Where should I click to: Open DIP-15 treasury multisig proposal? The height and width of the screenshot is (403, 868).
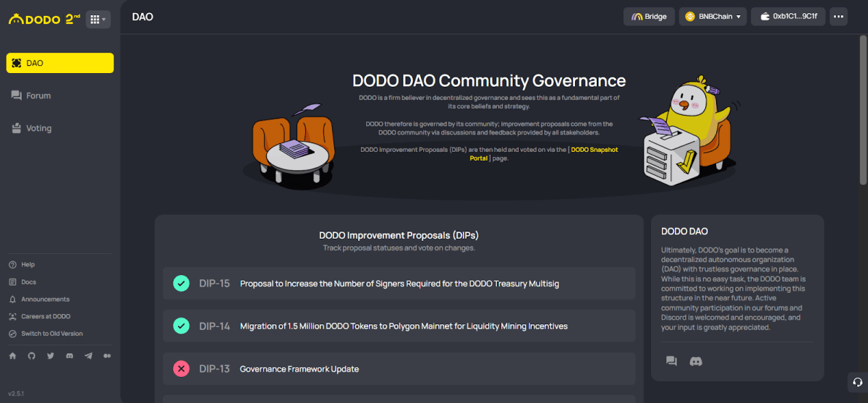coord(399,284)
